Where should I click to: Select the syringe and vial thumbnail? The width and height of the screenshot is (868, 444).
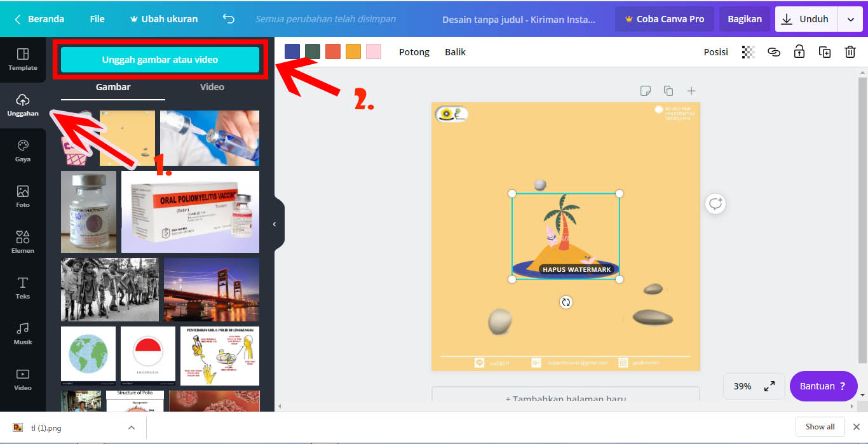(x=210, y=138)
